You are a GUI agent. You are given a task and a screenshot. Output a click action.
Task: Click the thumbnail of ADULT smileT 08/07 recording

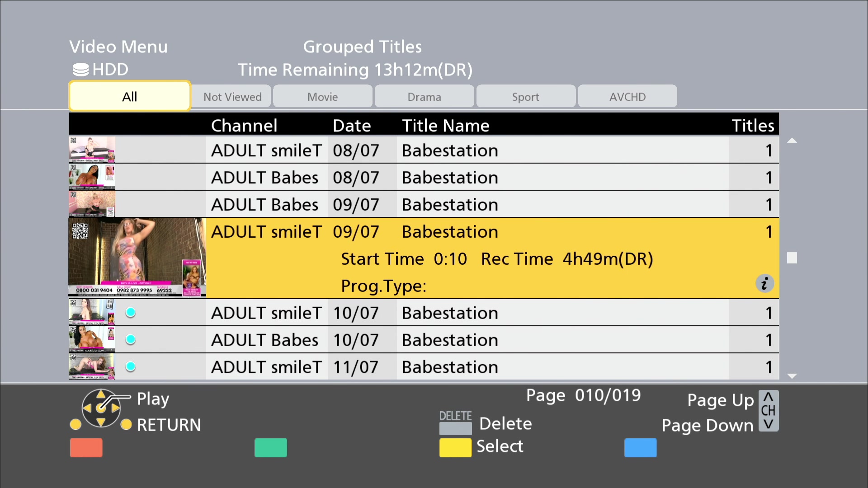point(92,150)
